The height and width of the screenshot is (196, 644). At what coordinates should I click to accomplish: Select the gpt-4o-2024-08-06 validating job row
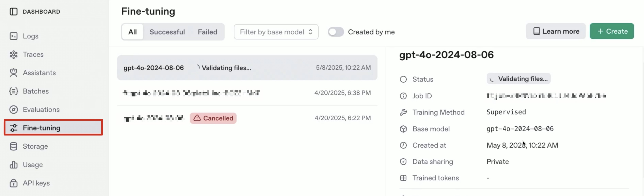[x=247, y=68]
